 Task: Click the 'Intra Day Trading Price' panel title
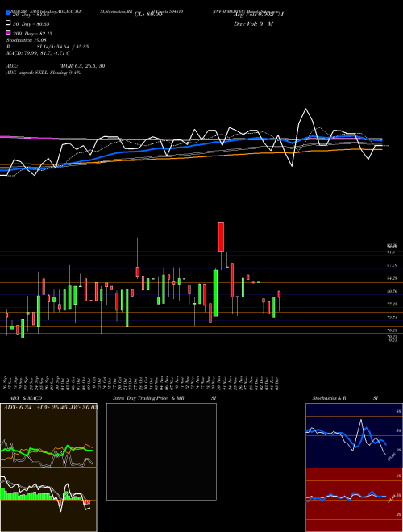pos(140,398)
